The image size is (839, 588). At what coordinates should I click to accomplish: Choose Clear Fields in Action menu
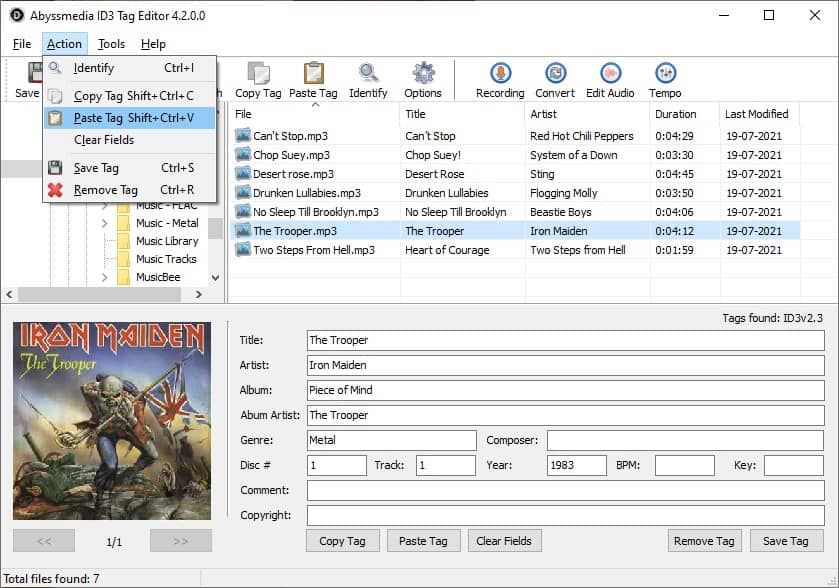(129, 140)
